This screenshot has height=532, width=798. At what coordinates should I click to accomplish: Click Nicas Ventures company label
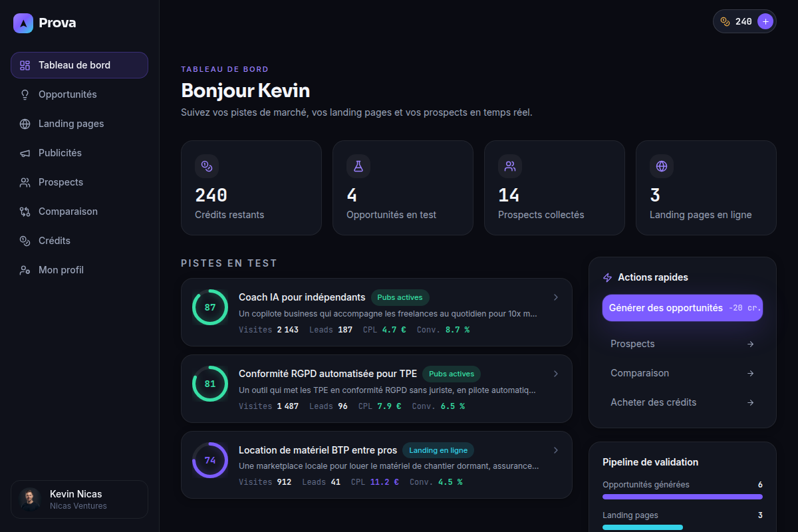pos(78,506)
